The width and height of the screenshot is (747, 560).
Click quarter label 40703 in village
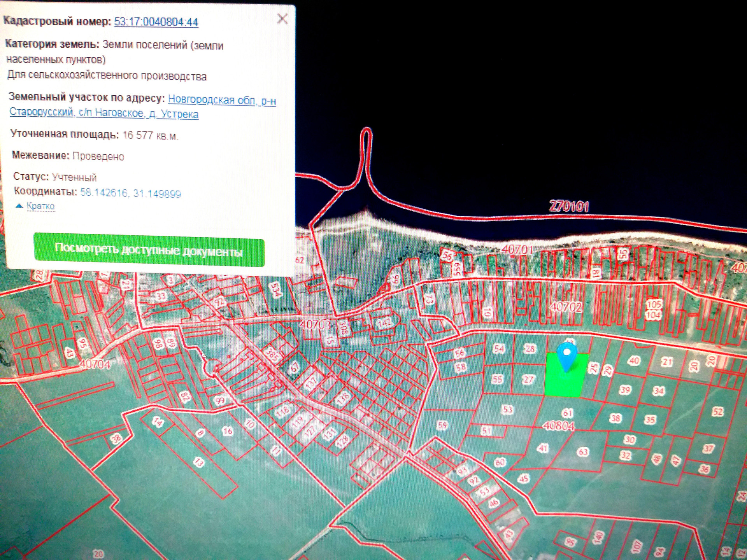coord(315,324)
